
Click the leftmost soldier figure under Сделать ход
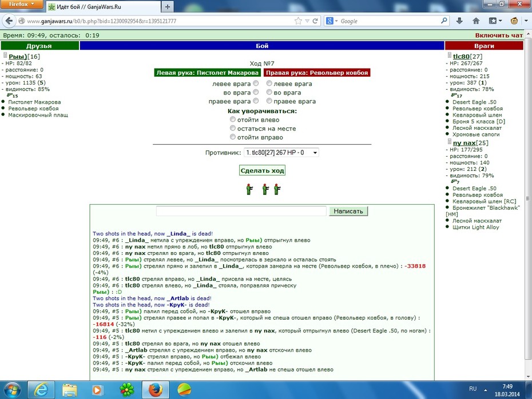(x=249, y=189)
